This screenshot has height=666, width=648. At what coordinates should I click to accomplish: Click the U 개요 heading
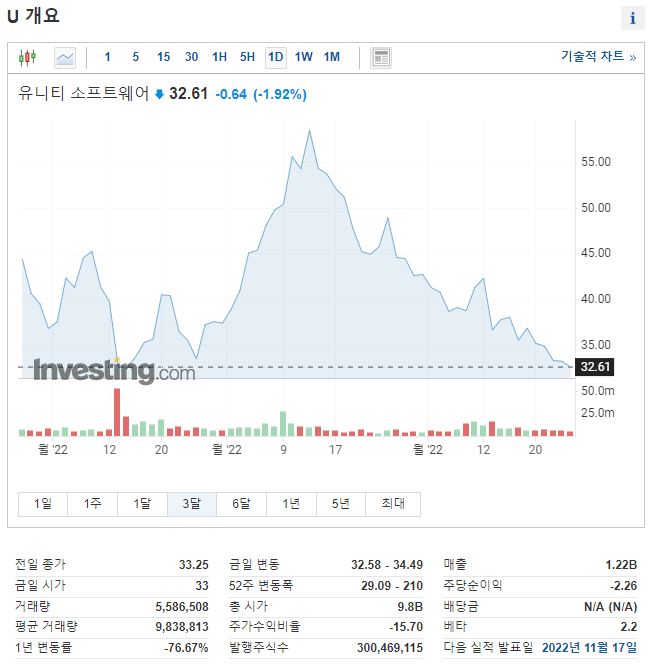click(34, 16)
